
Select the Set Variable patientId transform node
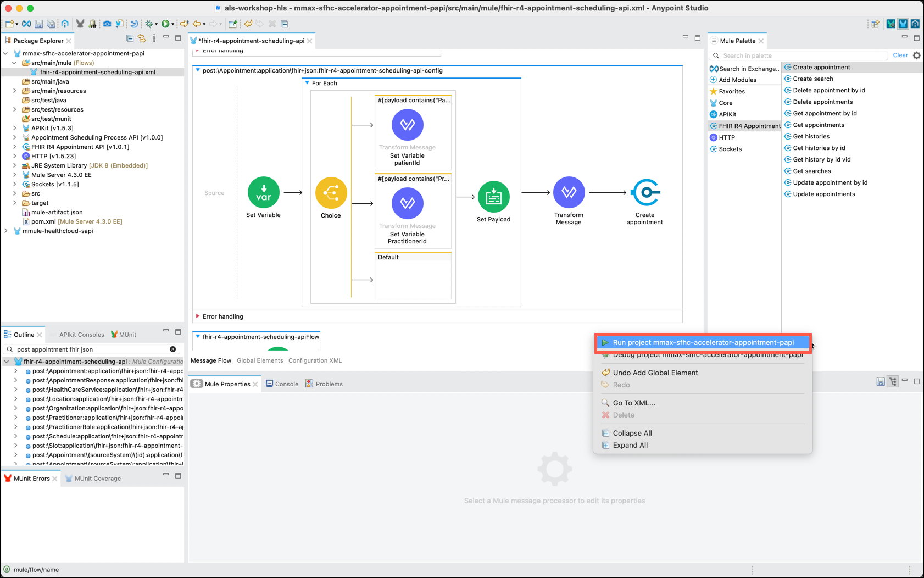407,125
